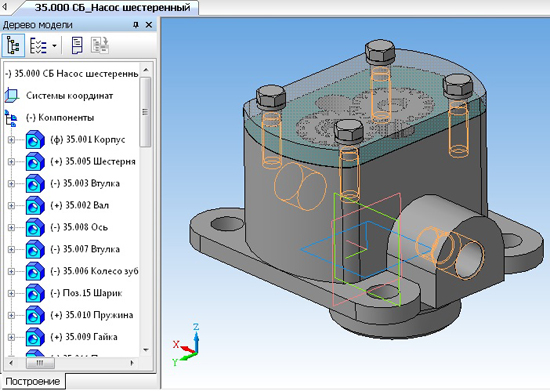Image resolution: width=550 pixels, height=391 pixels.
Task: Expand the 35.001 Корпус component
Action: pos(11,140)
